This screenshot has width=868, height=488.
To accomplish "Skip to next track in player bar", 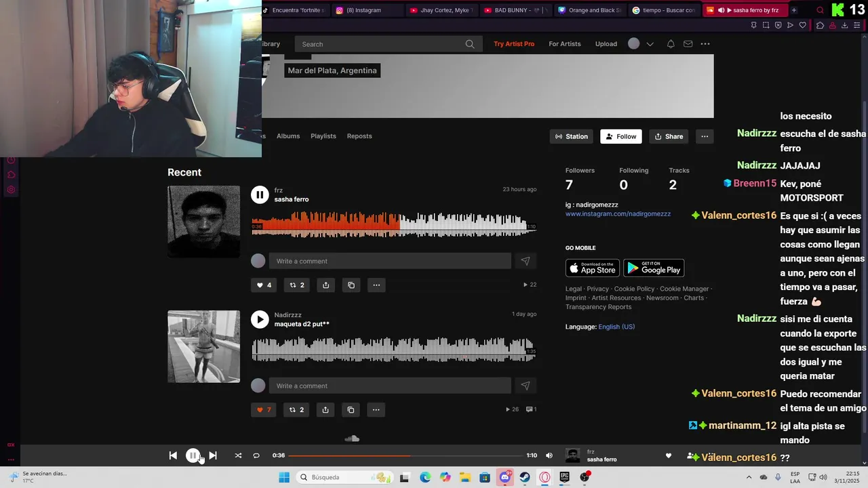I will 213,455.
